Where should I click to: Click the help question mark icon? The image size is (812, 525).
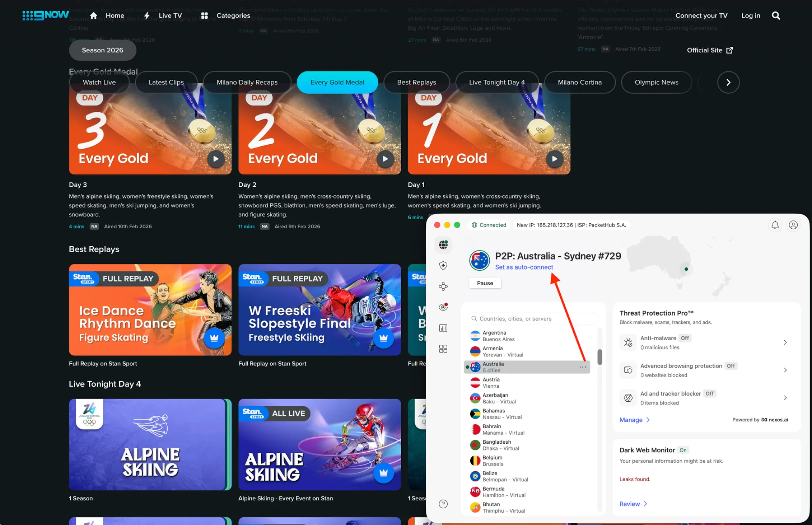[x=443, y=504]
